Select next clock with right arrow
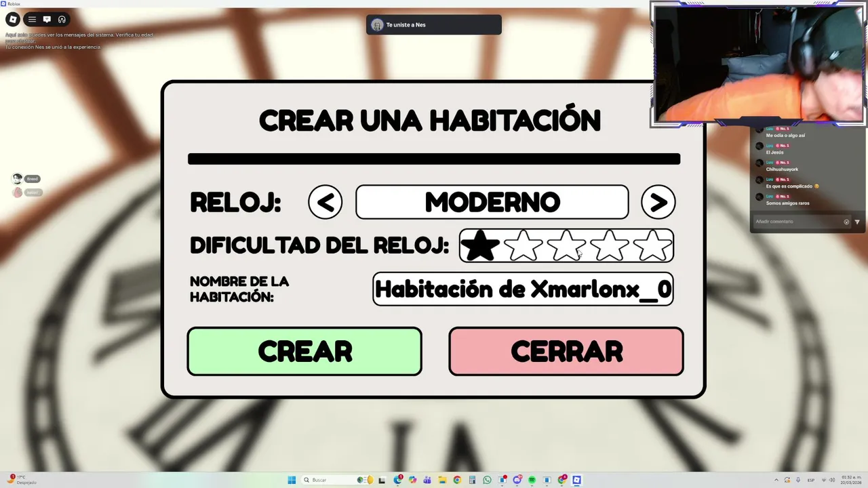 click(658, 202)
